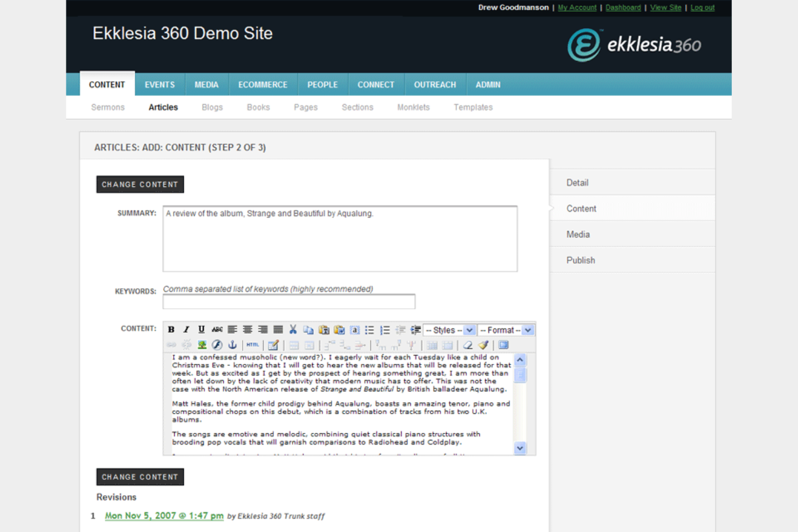
Task: Insert a numbered list
Action: 384,330
